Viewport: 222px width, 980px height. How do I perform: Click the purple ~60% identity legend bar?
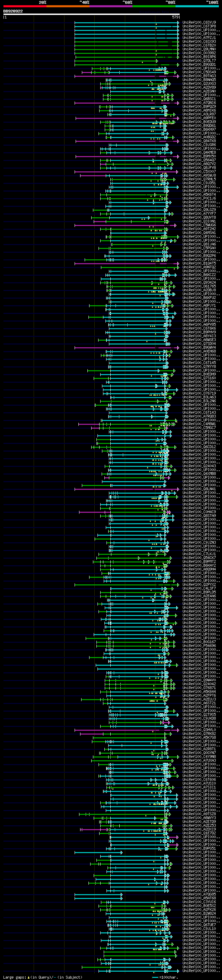(111, 6)
